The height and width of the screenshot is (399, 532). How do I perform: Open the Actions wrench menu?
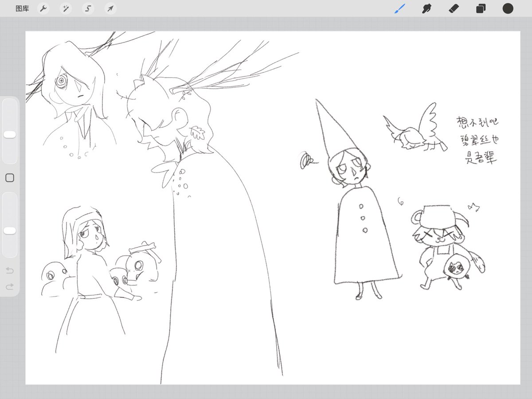pyautogui.click(x=43, y=8)
